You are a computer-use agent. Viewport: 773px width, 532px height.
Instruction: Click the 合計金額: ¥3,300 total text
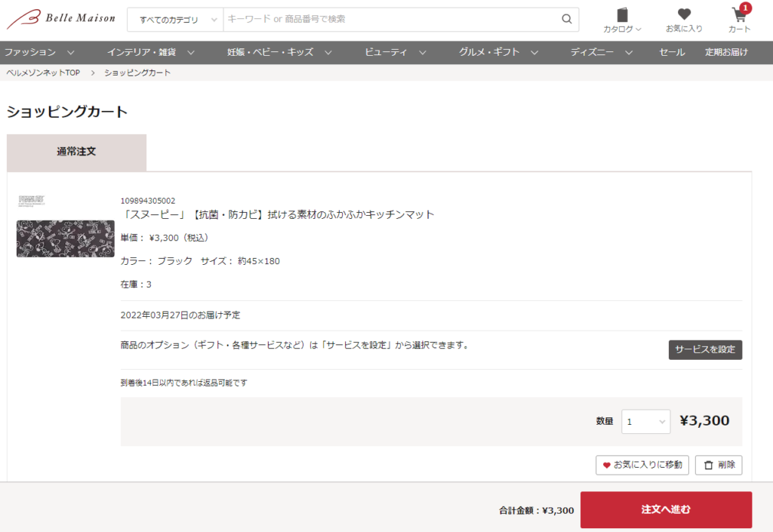click(x=537, y=510)
